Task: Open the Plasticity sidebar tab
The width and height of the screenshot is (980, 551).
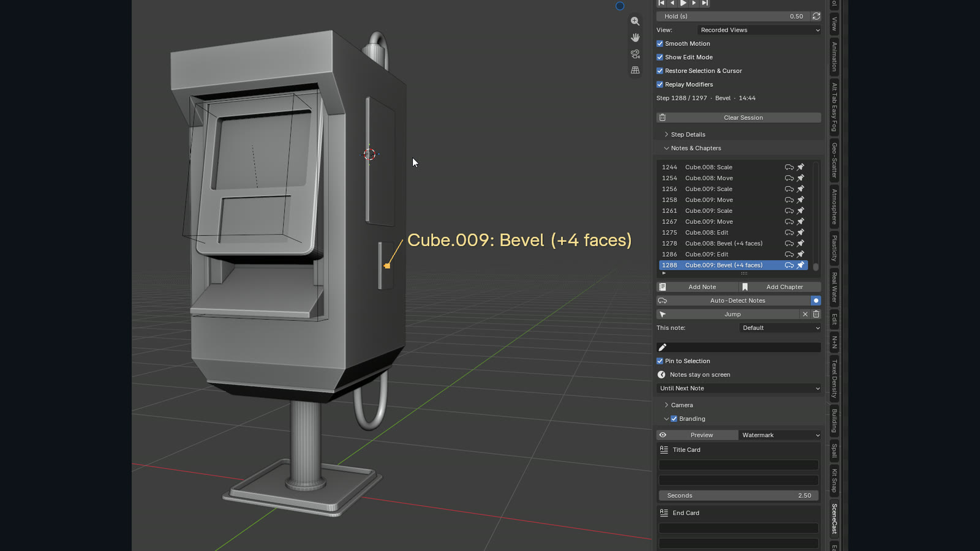Action: click(834, 249)
